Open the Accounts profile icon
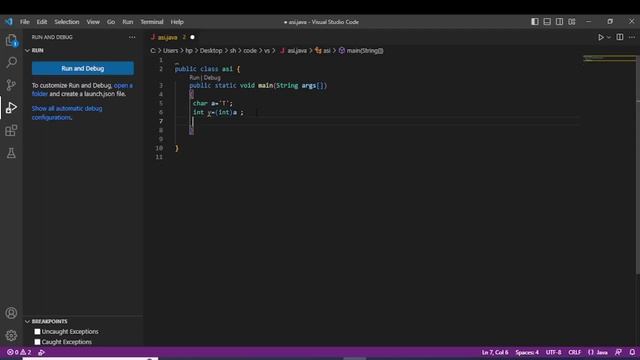This screenshot has width=640, height=360. click(x=11, y=313)
